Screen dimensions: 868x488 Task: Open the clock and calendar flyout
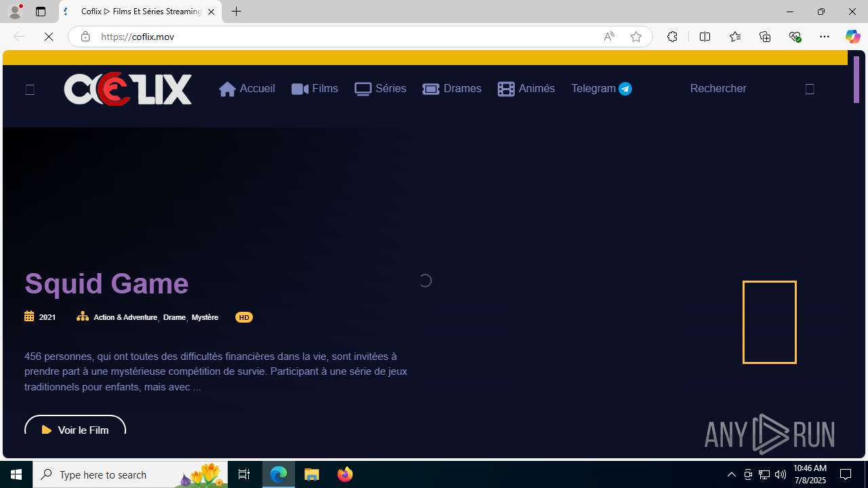click(810, 474)
